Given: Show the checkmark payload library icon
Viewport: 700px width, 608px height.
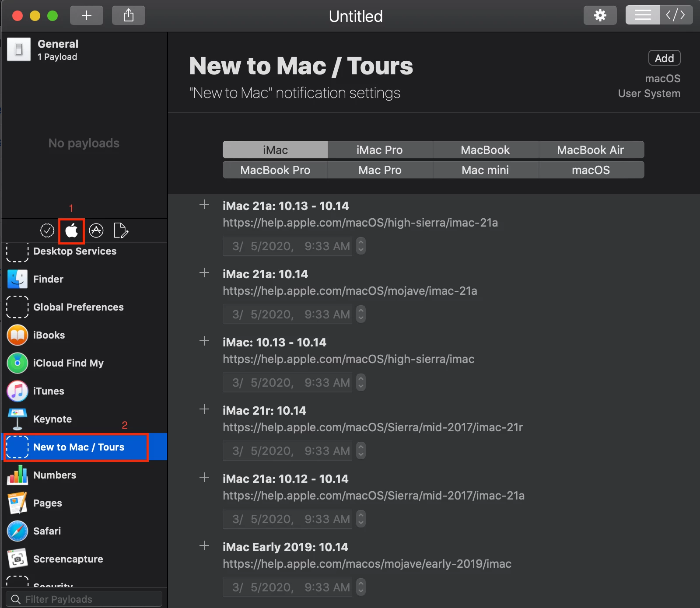Looking at the screenshot, I should tap(47, 230).
